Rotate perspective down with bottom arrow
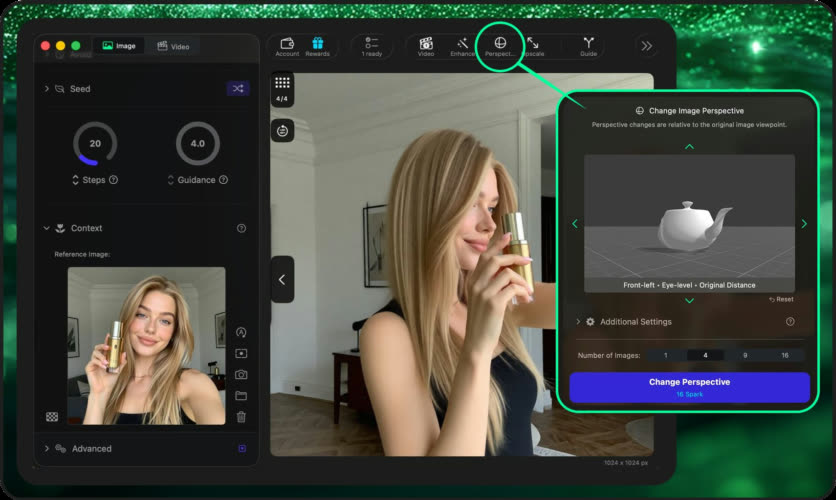This screenshot has width=836, height=500. pyautogui.click(x=689, y=301)
